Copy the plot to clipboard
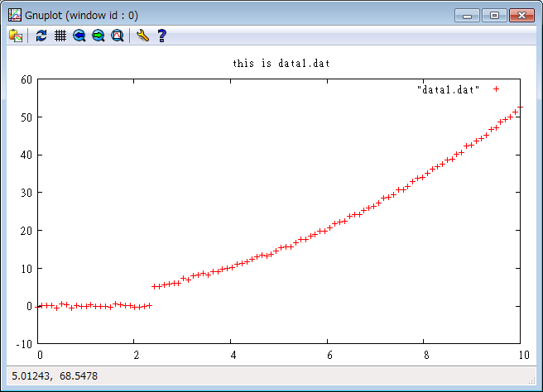The image size is (543, 392). (16, 36)
